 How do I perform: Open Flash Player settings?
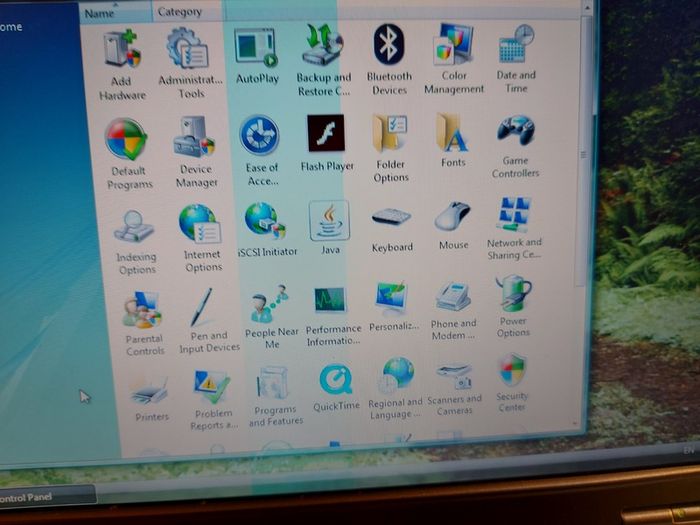coord(327,144)
